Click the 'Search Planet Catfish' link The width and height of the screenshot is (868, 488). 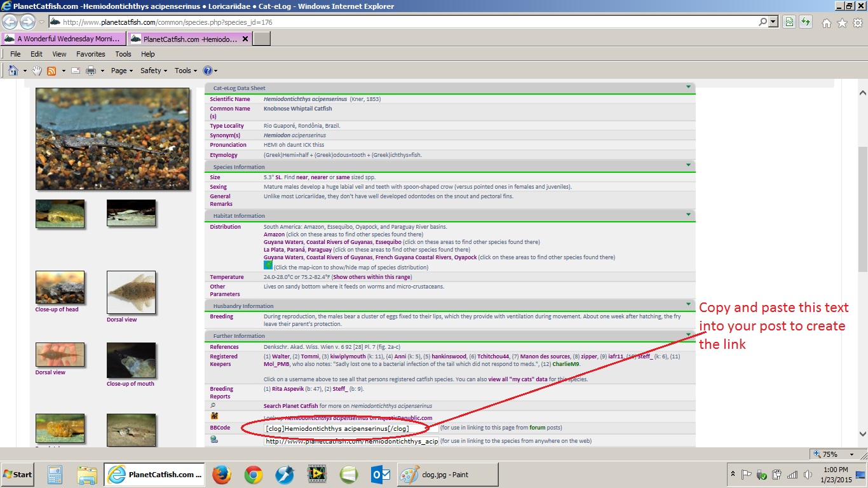click(x=291, y=406)
